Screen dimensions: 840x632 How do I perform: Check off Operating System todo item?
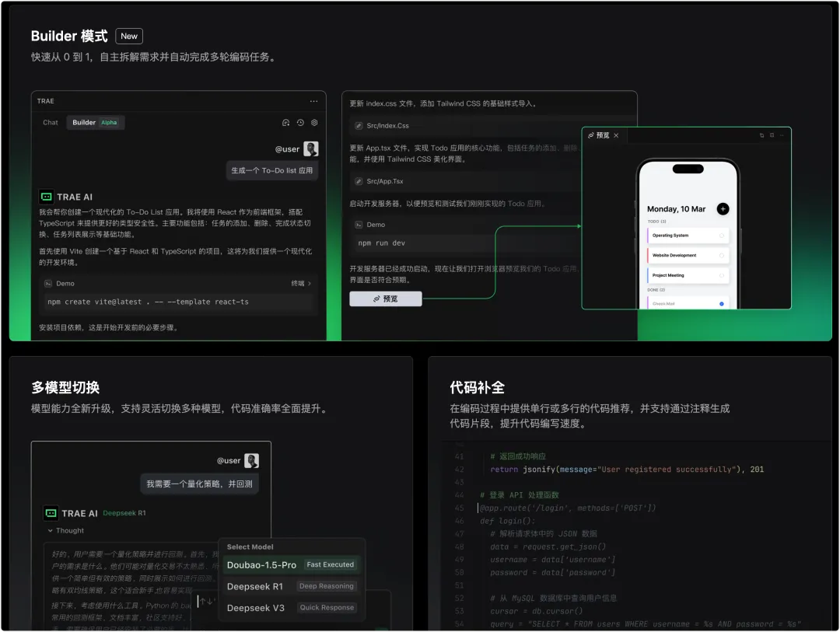[721, 236]
